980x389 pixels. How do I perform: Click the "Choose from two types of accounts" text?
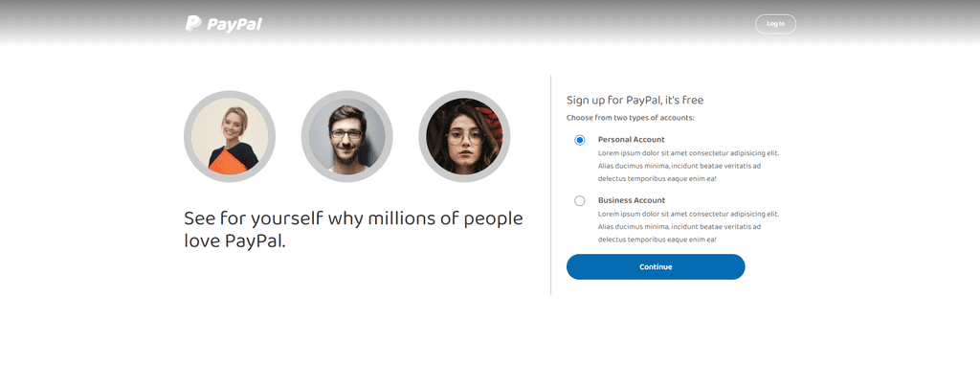click(631, 118)
